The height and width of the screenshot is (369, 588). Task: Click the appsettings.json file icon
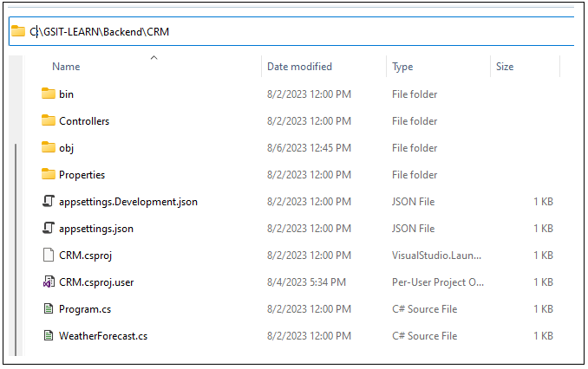point(48,228)
